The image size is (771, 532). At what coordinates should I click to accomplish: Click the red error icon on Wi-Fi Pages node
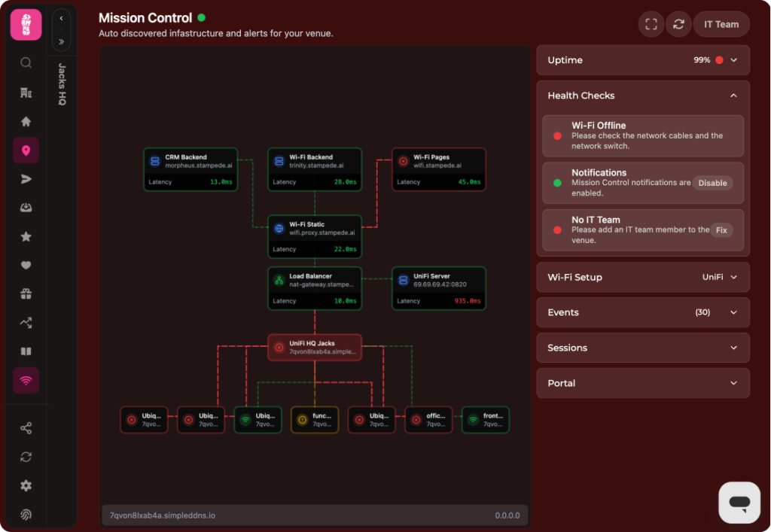[404, 161]
